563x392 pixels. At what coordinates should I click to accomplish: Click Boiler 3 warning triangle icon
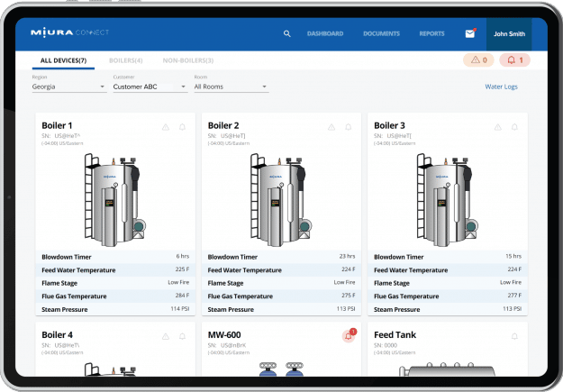pyautogui.click(x=497, y=127)
